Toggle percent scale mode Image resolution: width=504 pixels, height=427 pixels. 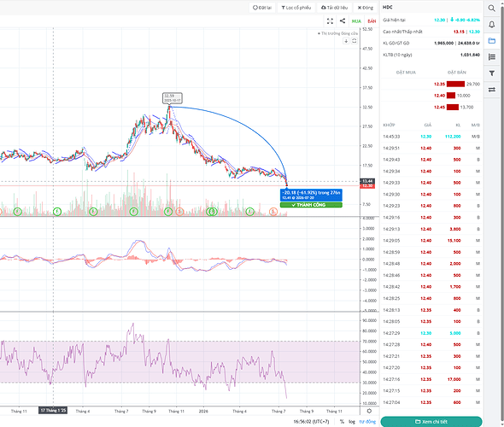[342, 422]
